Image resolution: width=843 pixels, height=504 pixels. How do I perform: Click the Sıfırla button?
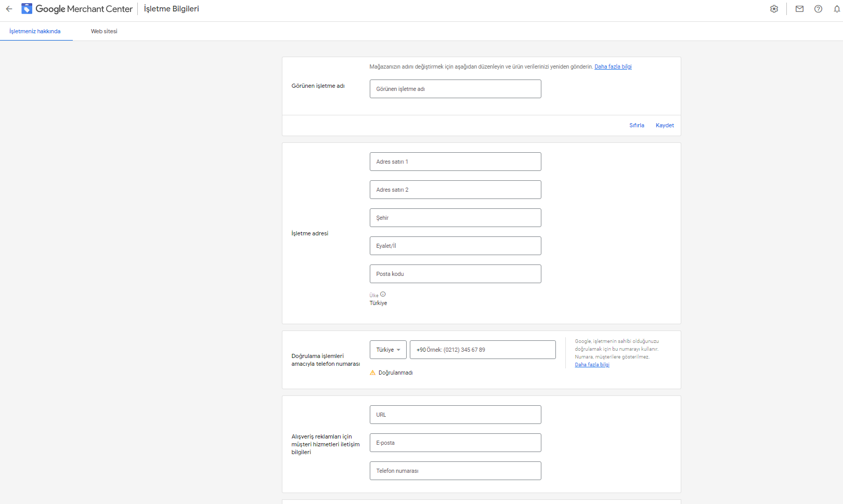point(637,125)
